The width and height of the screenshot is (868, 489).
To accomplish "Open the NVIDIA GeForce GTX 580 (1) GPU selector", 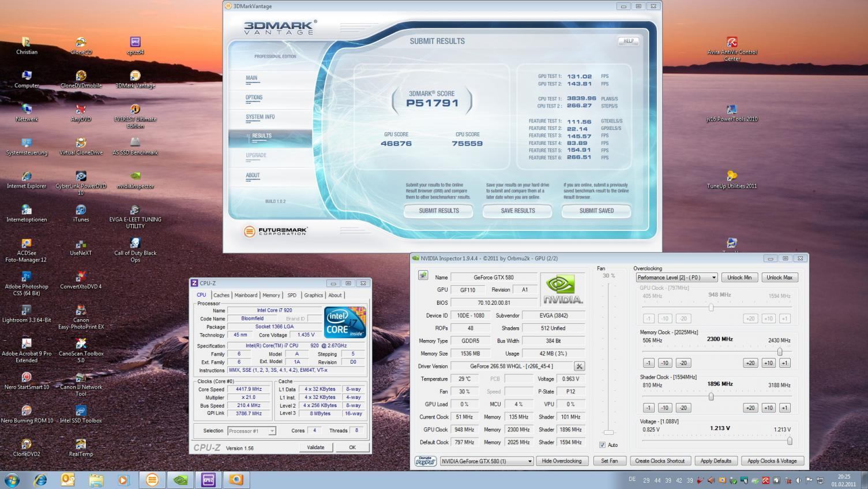I will (x=486, y=461).
